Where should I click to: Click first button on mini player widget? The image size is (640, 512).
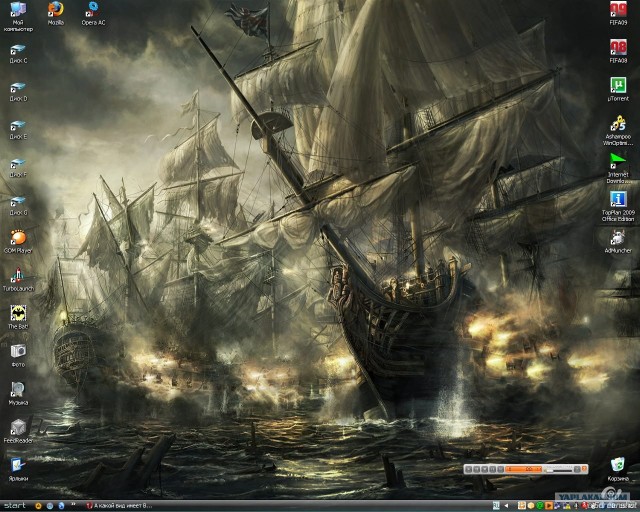tap(469, 470)
